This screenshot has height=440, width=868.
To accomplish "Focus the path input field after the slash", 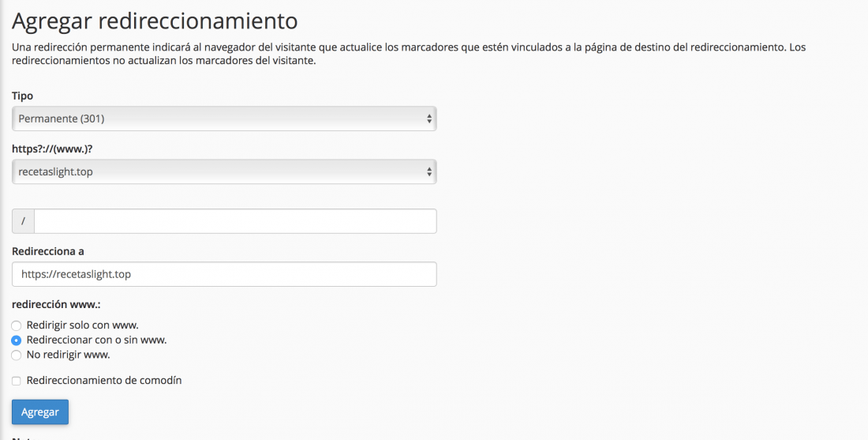I will coord(235,221).
